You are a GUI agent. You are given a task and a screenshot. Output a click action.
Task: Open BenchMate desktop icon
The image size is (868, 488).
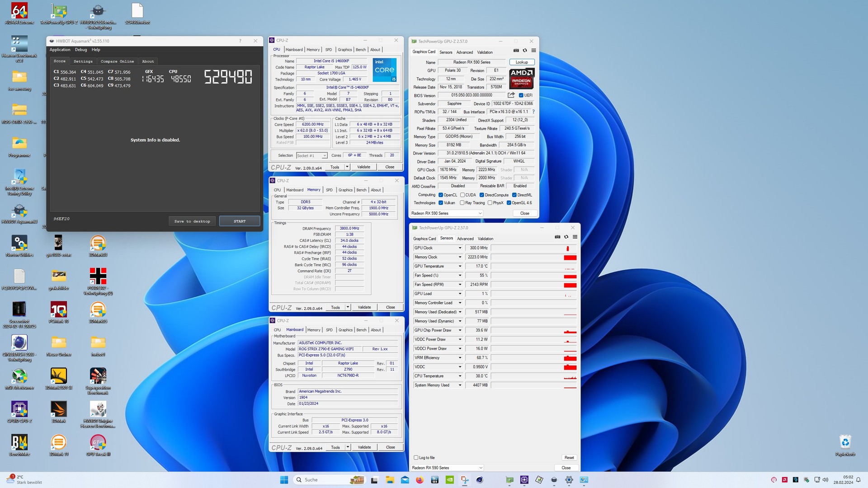pyautogui.click(x=19, y=446)
